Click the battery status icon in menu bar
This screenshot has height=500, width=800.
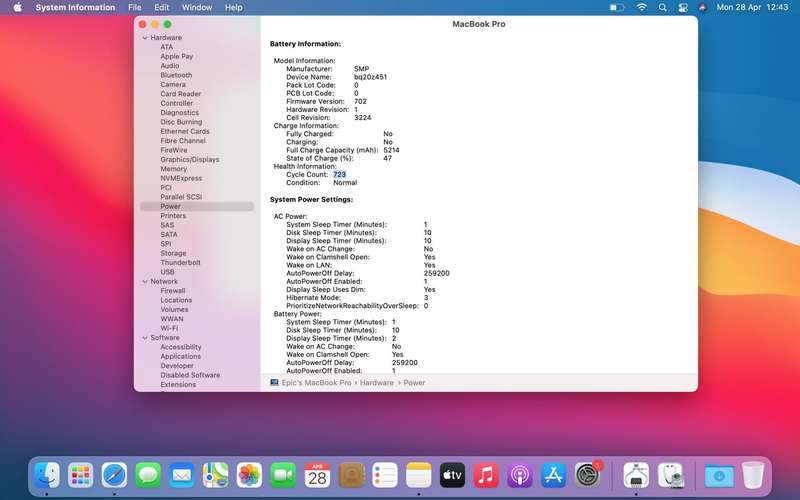(x=617, y=8)
